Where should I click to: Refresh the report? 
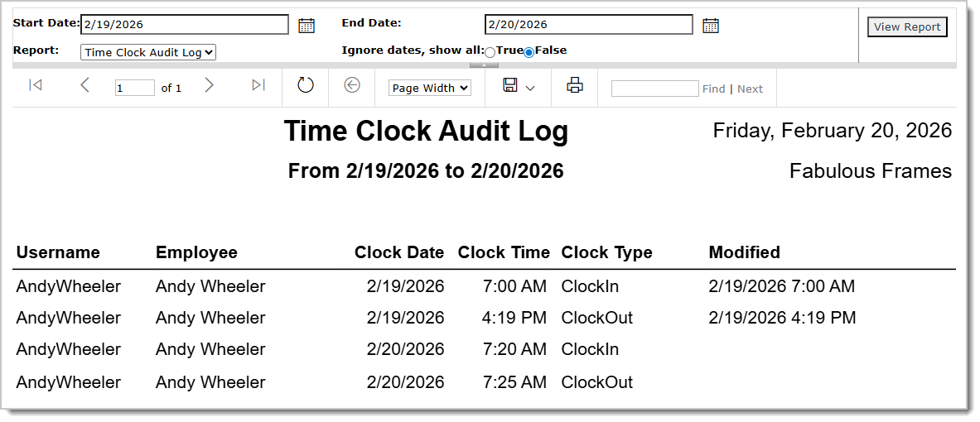(306, 85)
